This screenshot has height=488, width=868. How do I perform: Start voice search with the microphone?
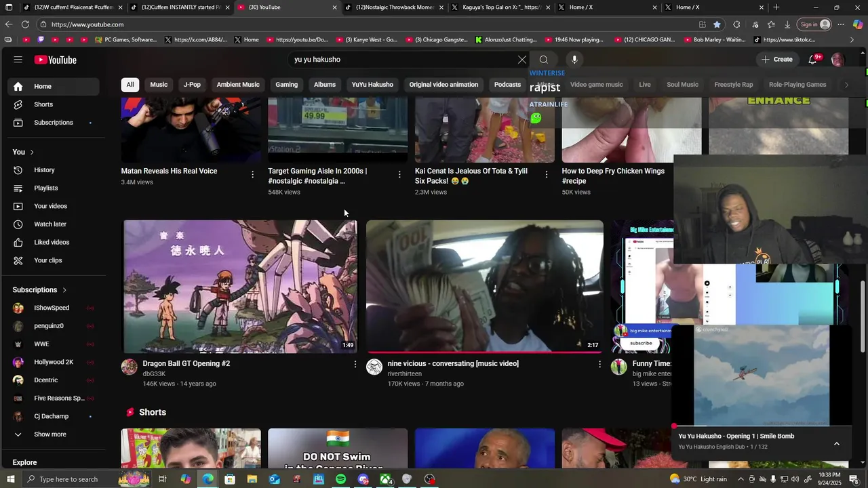574,60
